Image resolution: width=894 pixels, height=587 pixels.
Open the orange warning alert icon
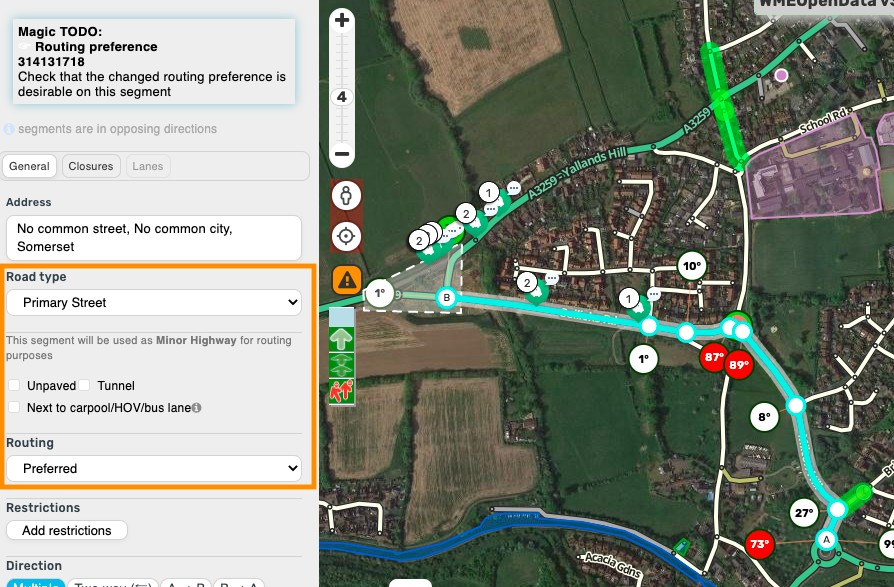[x=347, y=280]
